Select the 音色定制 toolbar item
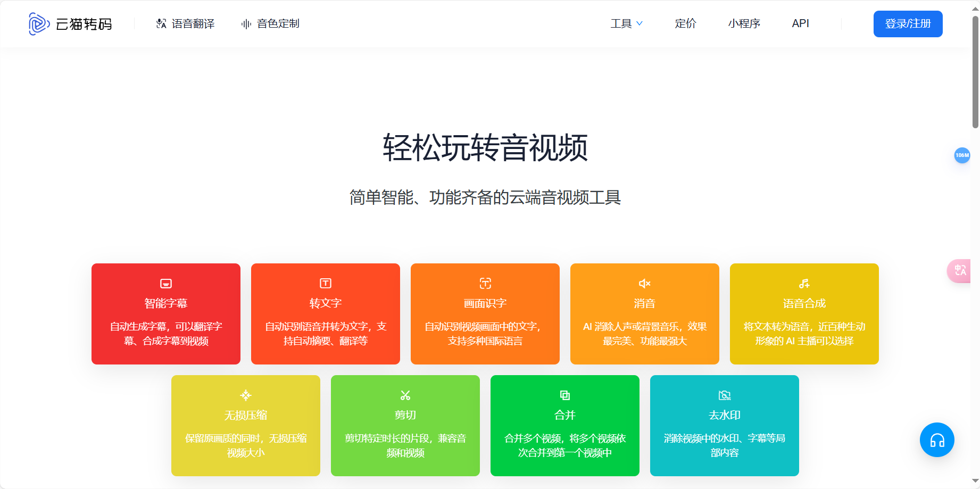 (270, 23)
